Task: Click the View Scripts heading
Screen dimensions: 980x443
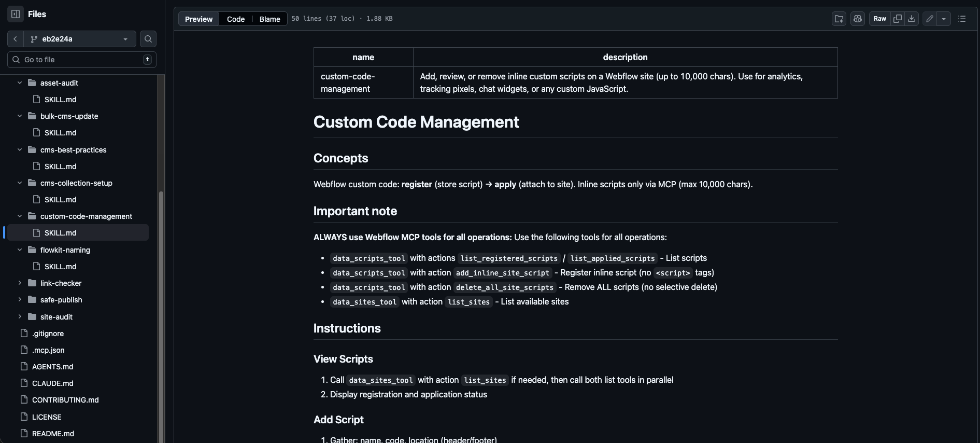Action: tap(343, 359)
